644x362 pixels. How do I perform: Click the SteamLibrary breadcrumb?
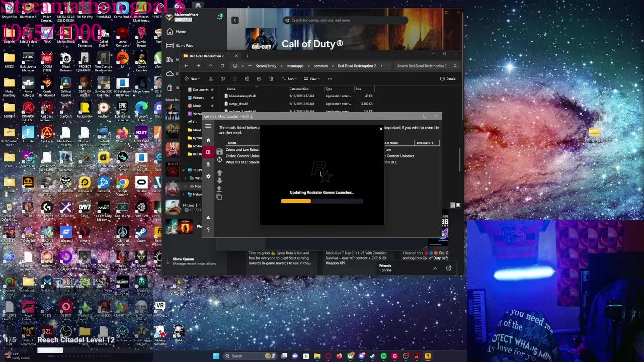coord(266,66)
